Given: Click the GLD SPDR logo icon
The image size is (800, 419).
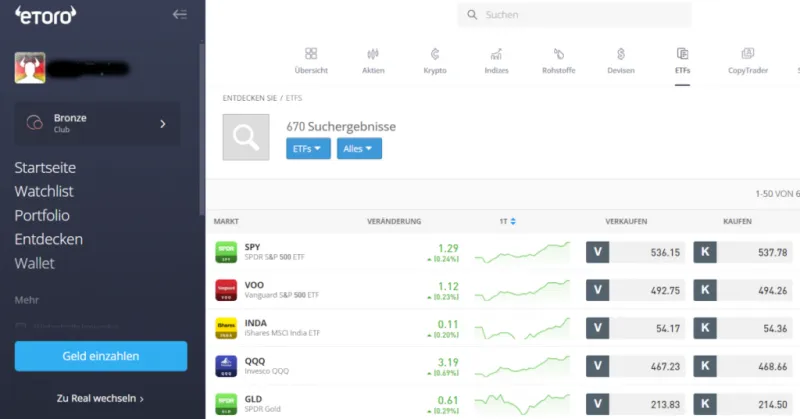Looking at the screenshot, I should (x=226, y=404).
